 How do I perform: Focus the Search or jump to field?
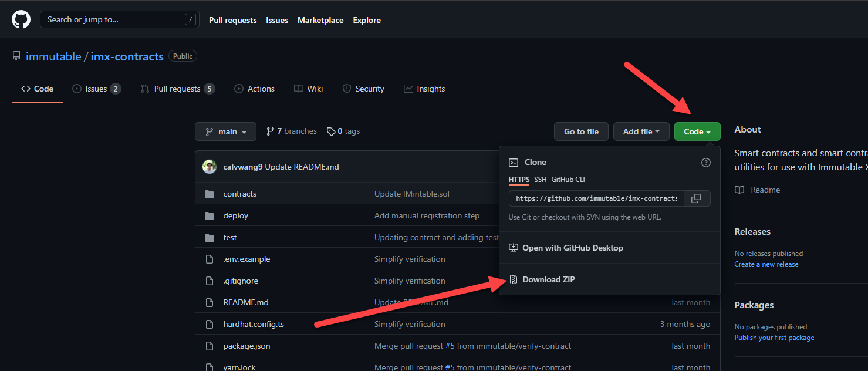(119, 19)
